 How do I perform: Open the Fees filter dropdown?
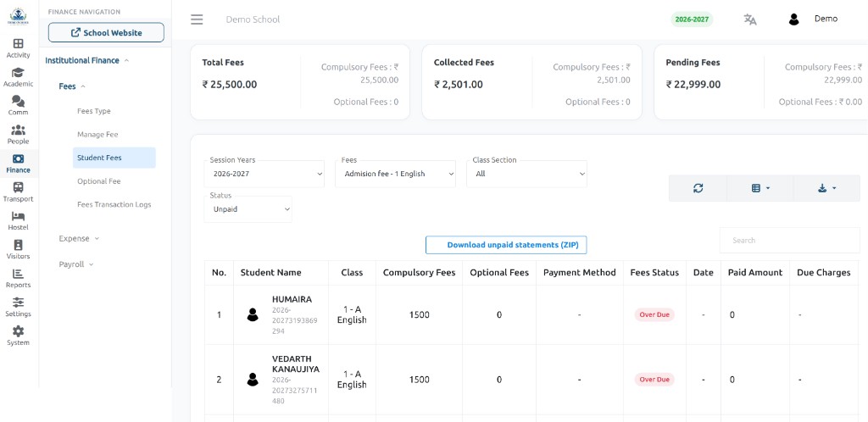395,174
